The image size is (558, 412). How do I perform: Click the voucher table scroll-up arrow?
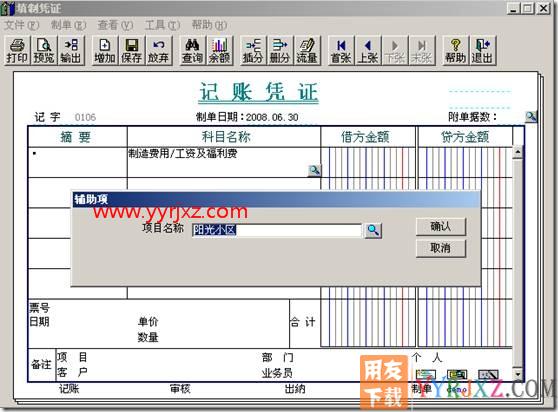click(518, 152)
